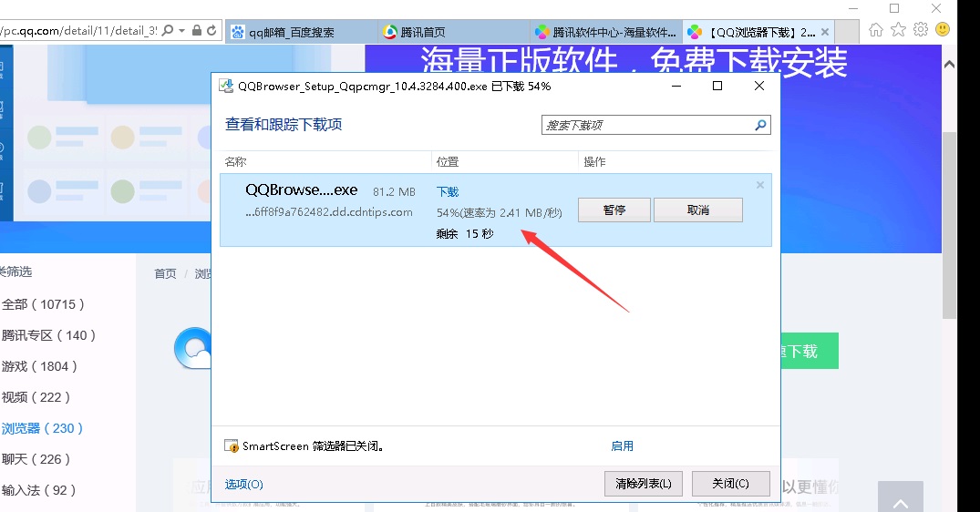Click into the 搜索下载项 search field
The image size is (980, 512).
click(647, 126)
